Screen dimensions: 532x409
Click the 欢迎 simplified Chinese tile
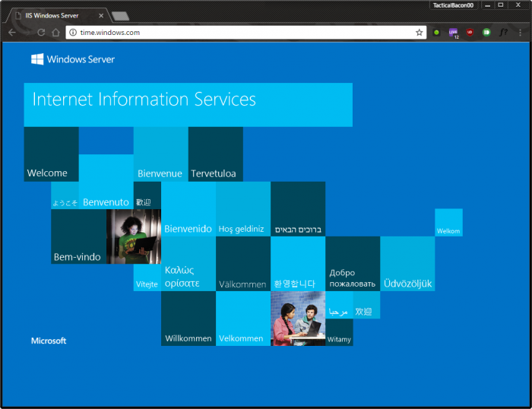click(366, 305)
